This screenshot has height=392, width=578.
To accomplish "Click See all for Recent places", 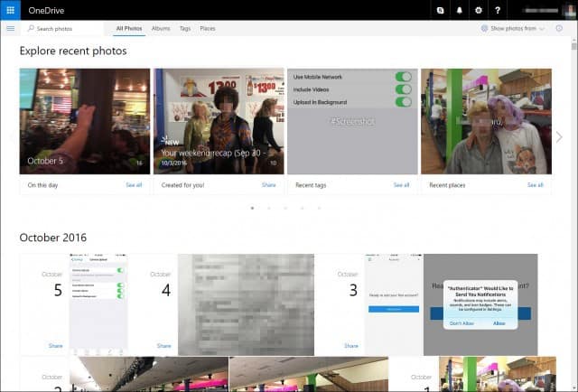I will pos(536,185).
